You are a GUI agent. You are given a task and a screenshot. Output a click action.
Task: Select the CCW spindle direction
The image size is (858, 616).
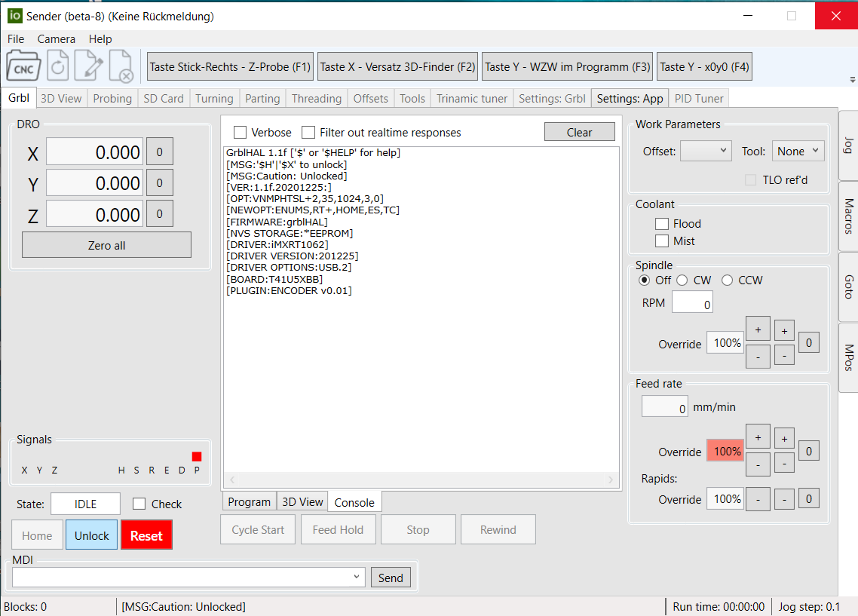[x=728, y=280]
